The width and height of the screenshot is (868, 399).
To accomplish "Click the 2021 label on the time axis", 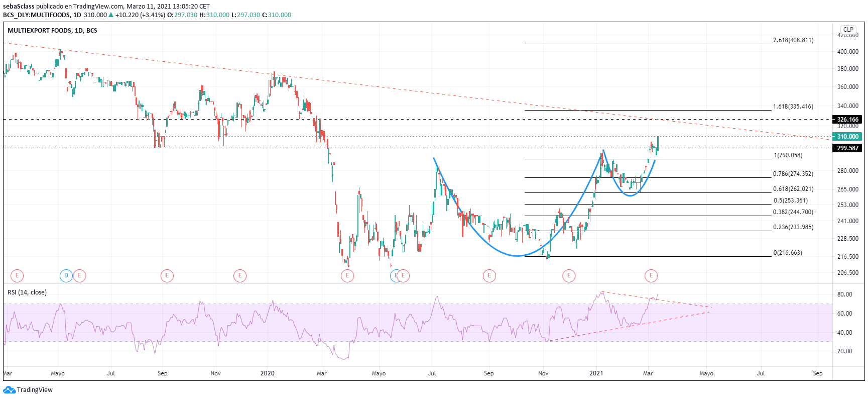I will pos(596,373).
